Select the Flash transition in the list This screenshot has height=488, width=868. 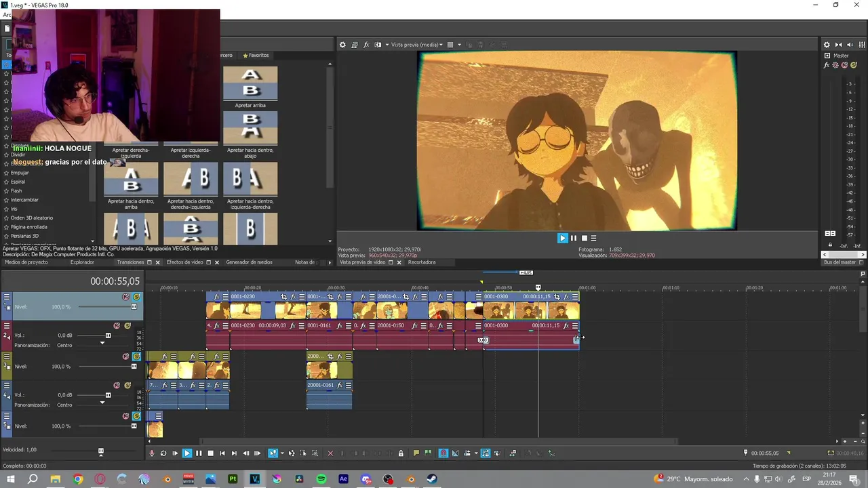[16, 191]
